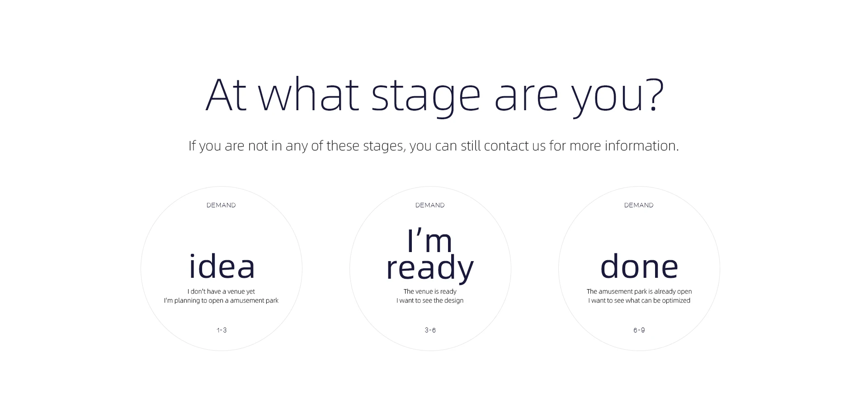Viewport: 868px width, 393px height.
Task: Choose the 'done' stage heading
Action: click(x=639, y=266)
